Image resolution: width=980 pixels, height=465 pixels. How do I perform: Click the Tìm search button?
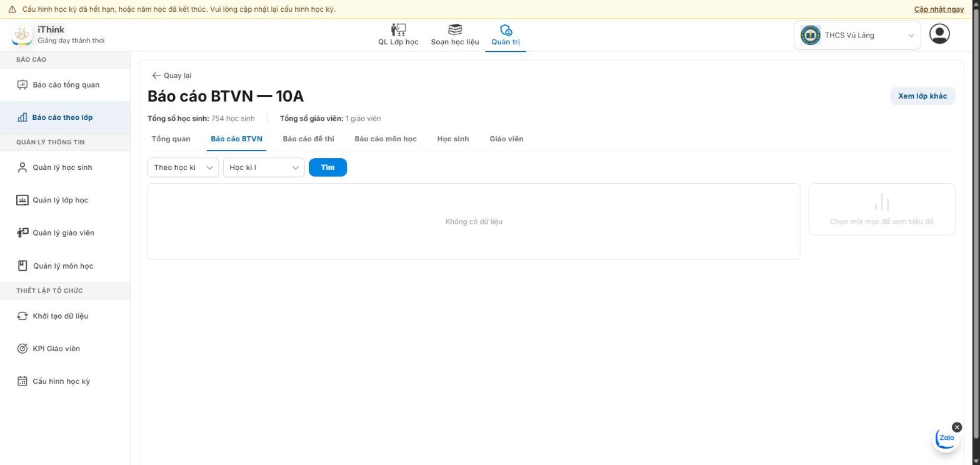click(x=327, y=167)
